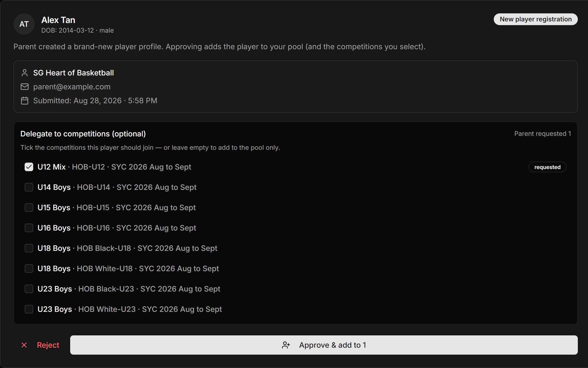
Task: Click the add-user icon in Approve button
Action: pos(286,345)
